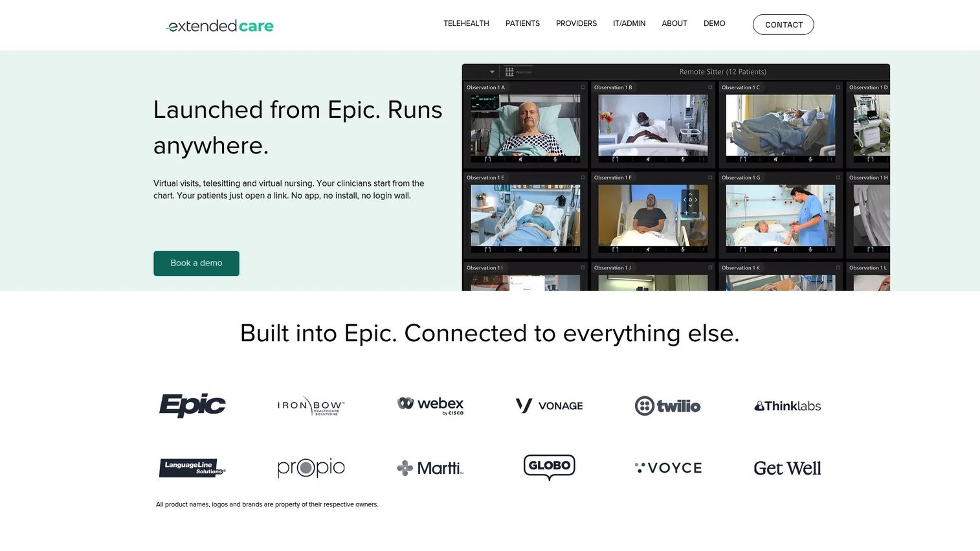Screen dimensions: 980x551
Task: Click the Epic partner logo
Action: 192,405
